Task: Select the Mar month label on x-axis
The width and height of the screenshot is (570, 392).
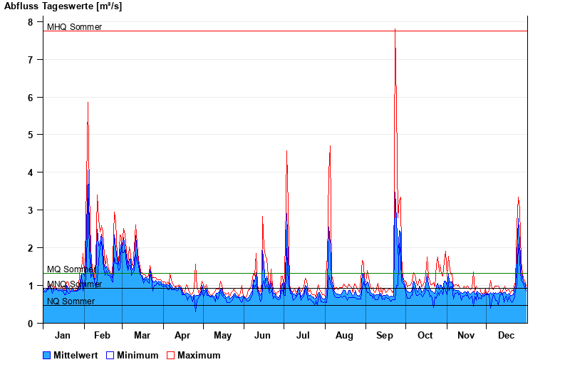Action: coord(142,336)
